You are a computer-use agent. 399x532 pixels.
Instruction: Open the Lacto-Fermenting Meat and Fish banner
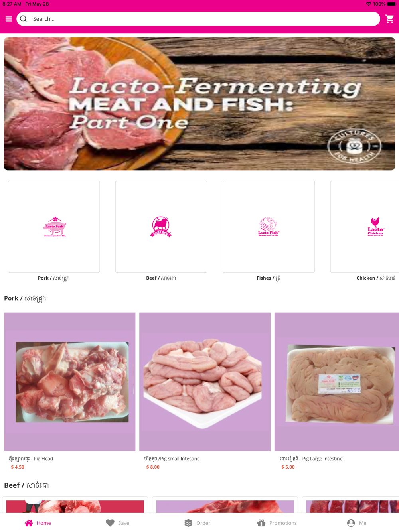pyautogui.click(x=199, y=104)
